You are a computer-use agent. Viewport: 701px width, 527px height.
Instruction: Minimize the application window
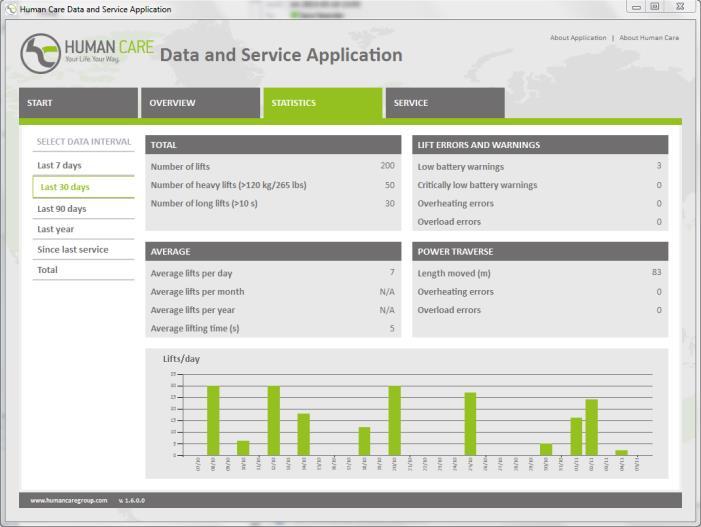point(636,7)
